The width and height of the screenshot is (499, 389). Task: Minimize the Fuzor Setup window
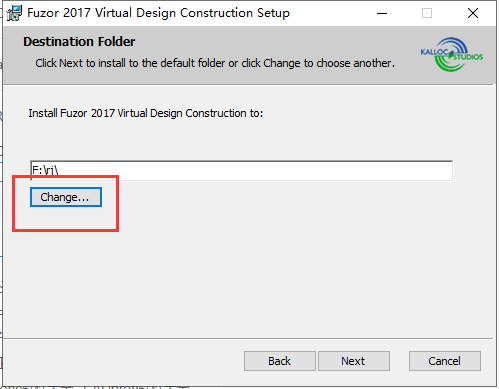[x=382, y=13]
